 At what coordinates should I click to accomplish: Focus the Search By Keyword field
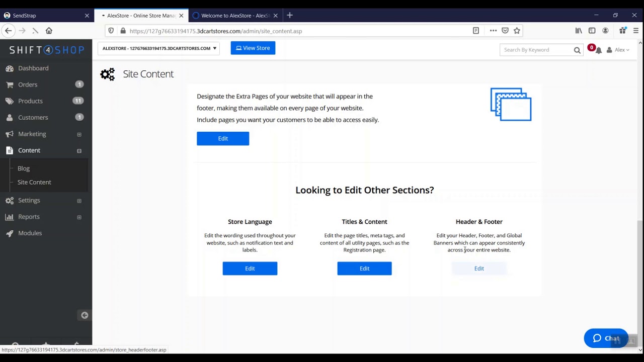(x=536, y=50)
